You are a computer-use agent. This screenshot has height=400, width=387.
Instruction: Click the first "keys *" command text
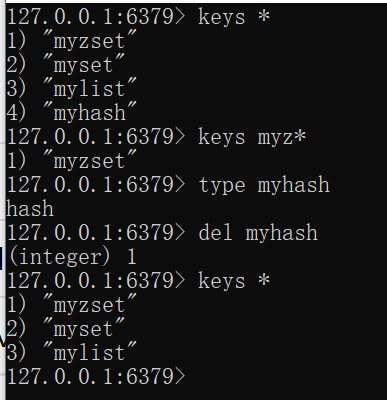[x=234, y=17]
